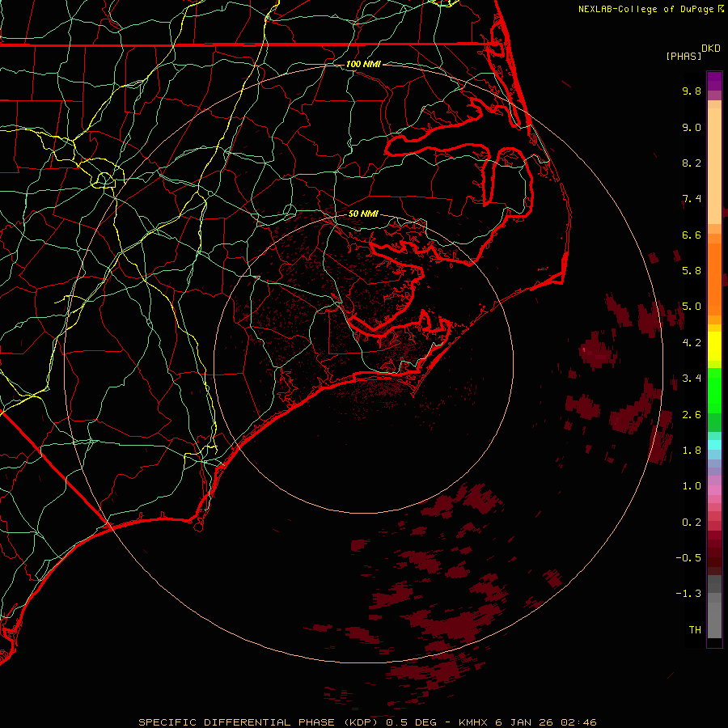Click the 8.2 value on the color scale
The width and height of the screenshot is (728, 728).
click(x=692, y=163)
